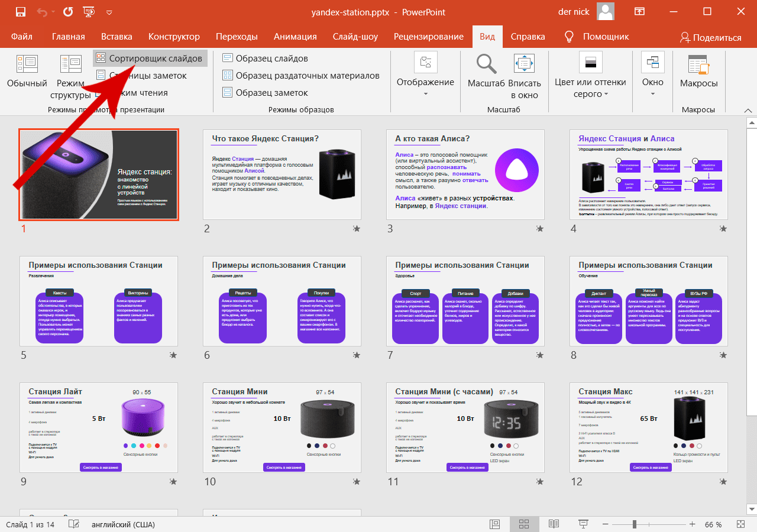Switch to the Вставка tab
The image size is (757, 532).
tap(117, 37)
